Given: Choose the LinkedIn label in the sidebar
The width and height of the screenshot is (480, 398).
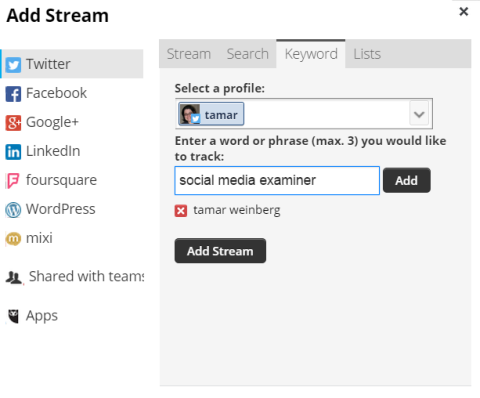Looking at the screenshot, I should (x=53, y=151).
